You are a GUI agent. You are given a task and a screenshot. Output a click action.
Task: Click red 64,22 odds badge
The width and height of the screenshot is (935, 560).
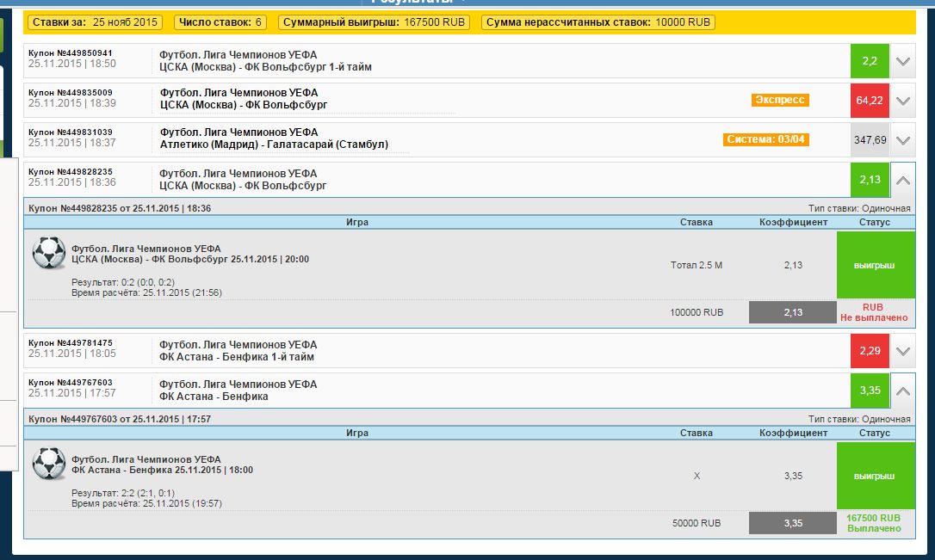[870, 101]
